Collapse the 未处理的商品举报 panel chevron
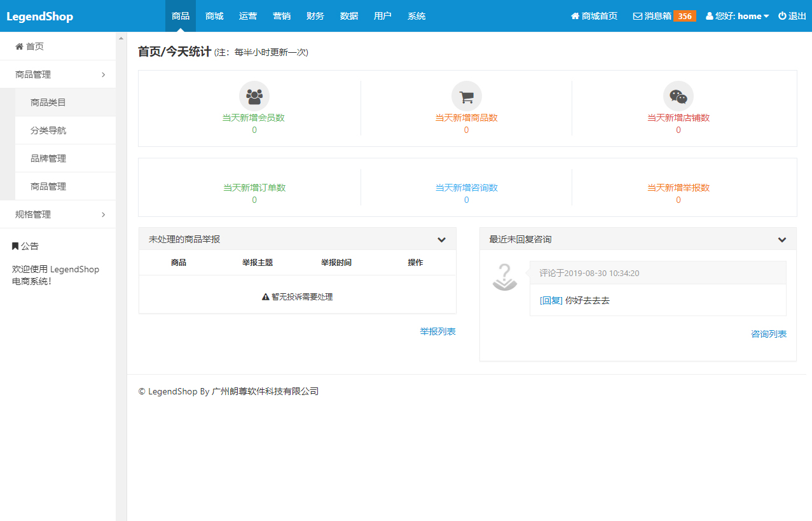Image resolution: width=812 pixels, height=521 pixels. [441, 240]
